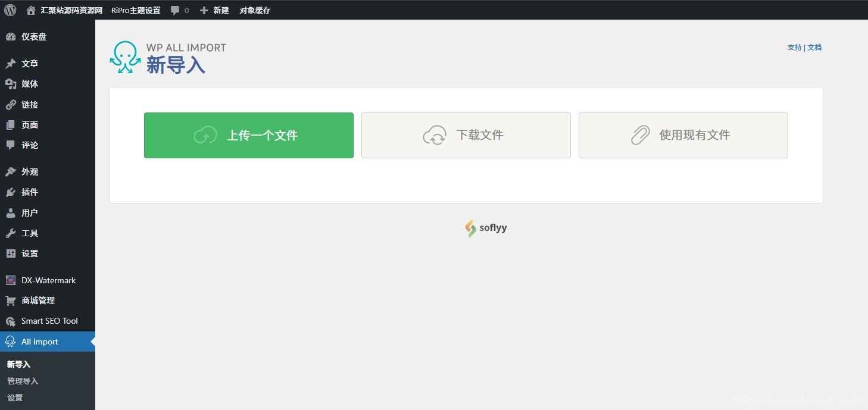Viewport: 868px width, 410px height.
Task: Click the 仪表盘 dashboard gauge icon
Action: click(x=11, y=36)
